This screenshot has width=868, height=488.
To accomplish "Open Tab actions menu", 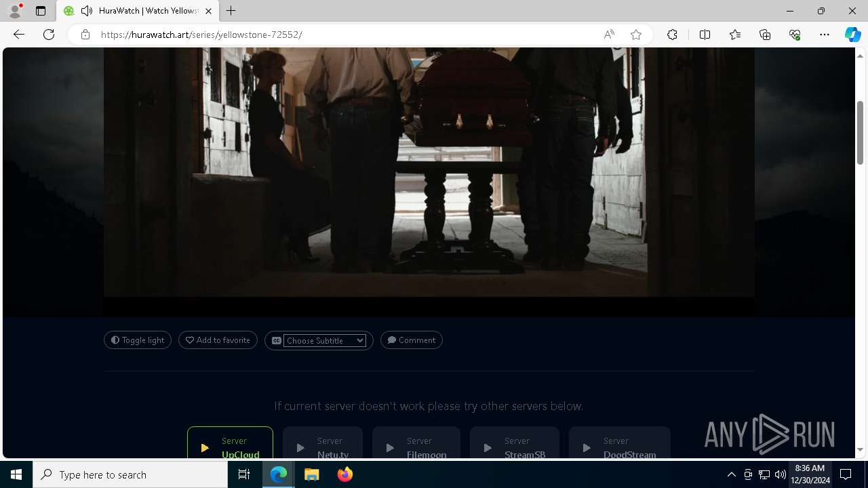I will 41,11.
